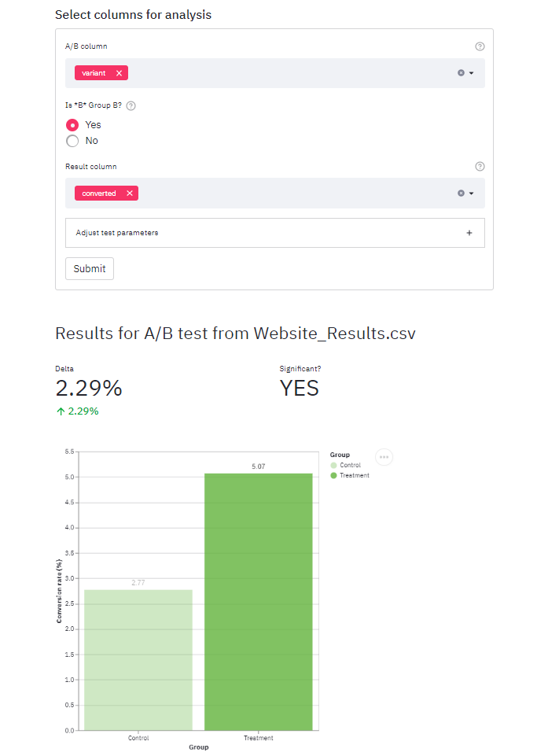This screenshot has height=756, width=537.
Task: Open the Result column dropdown arrow
Action: click(x=472, y=194)
